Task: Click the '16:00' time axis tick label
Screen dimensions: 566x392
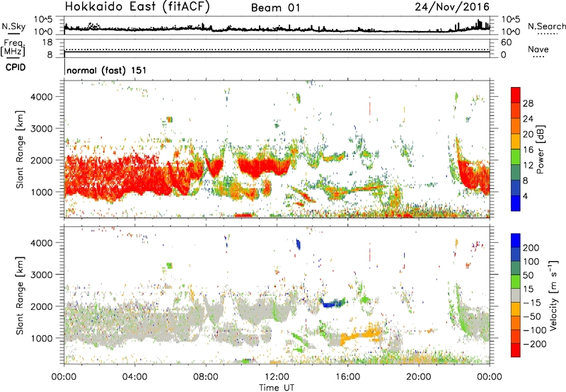Action: (347, 377)
